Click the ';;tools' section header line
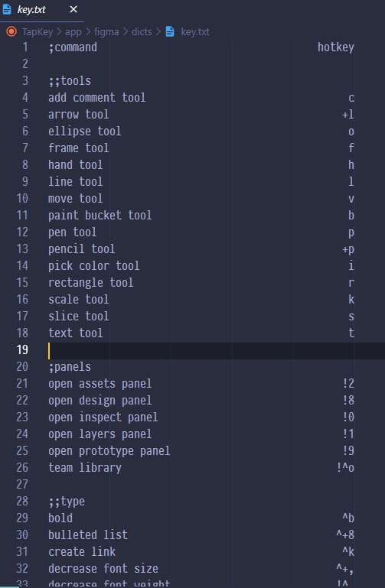The image size is (385, 588). pyautogui.click(x=70, y=80)
